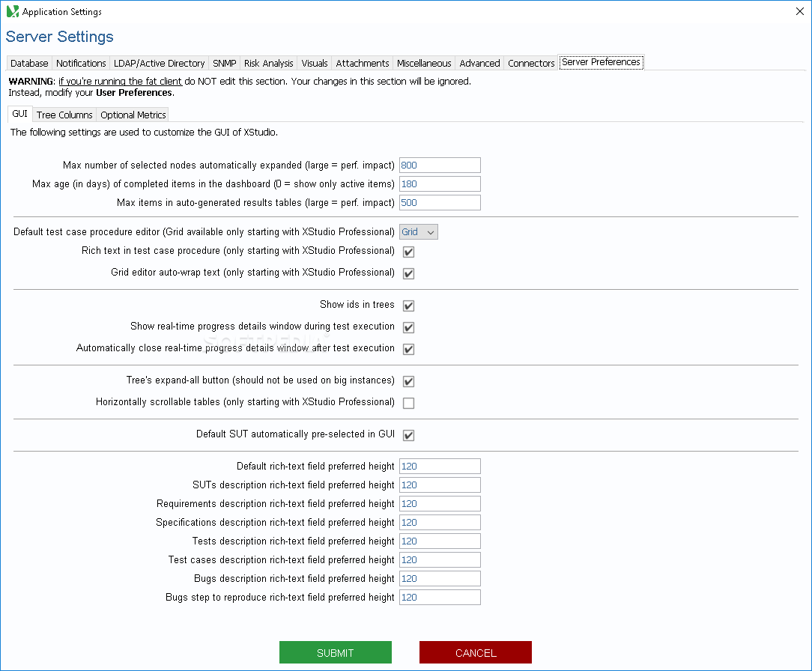
Task: Open the Attachments tab
Action: click(x=362, y=63)
